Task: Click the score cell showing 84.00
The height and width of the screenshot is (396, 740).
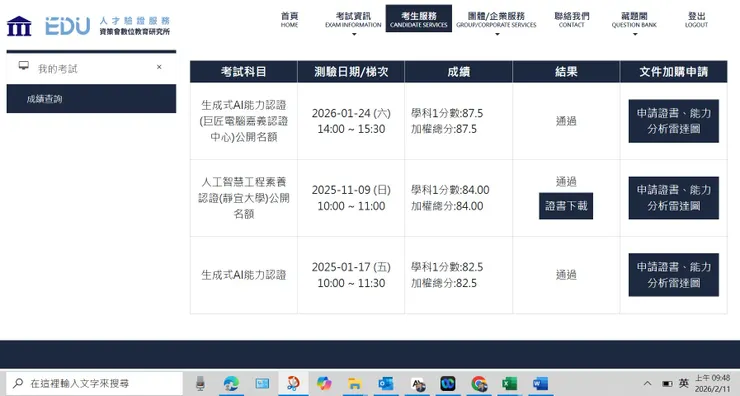Action: point(458,198)
